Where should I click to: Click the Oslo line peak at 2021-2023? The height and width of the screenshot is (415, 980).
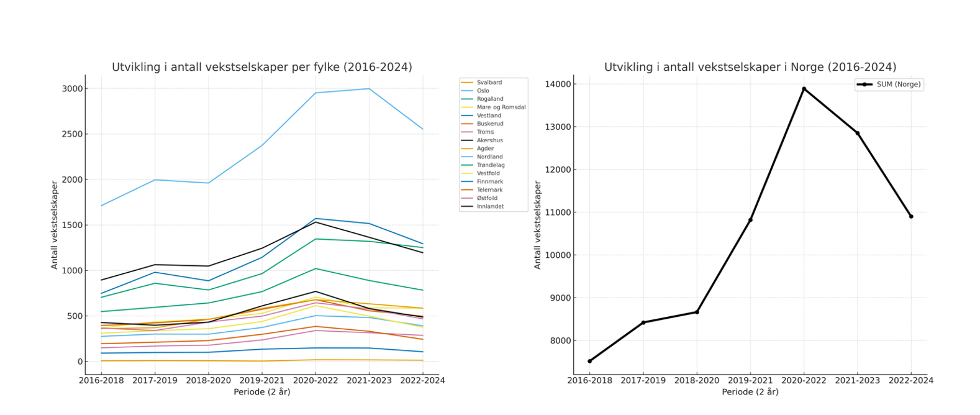click(369, 89)
